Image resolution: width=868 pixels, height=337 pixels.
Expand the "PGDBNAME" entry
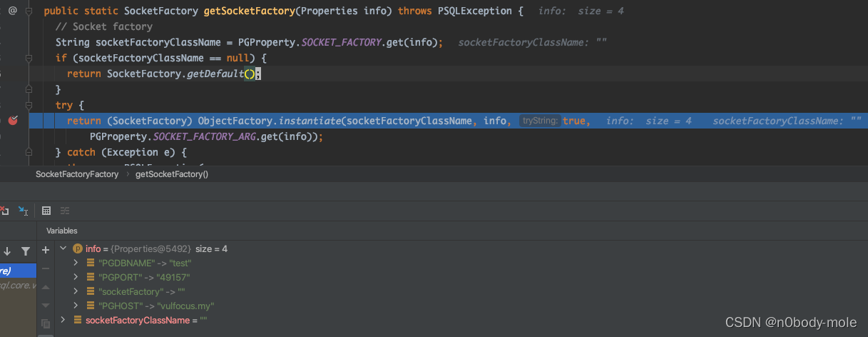77,263
